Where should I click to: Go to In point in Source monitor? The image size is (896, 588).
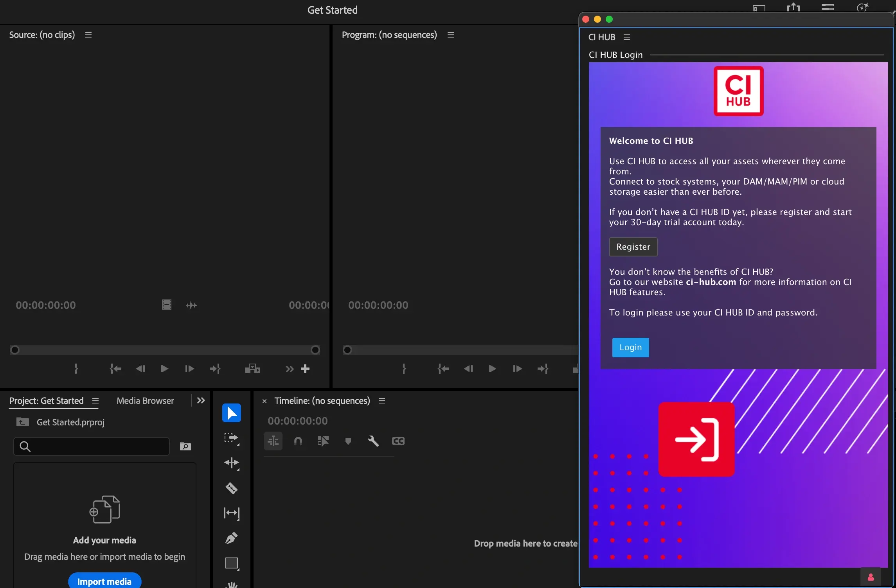[115, 369]
